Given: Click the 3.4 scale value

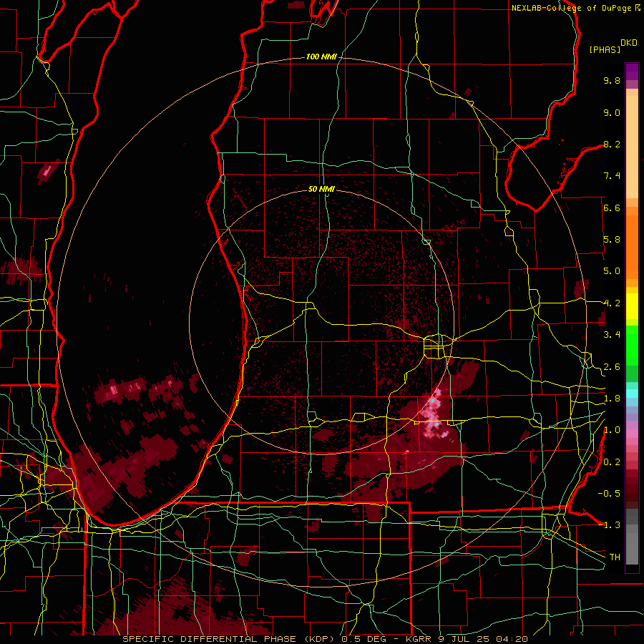Looking at the screenshot, I should pos(612,335).
